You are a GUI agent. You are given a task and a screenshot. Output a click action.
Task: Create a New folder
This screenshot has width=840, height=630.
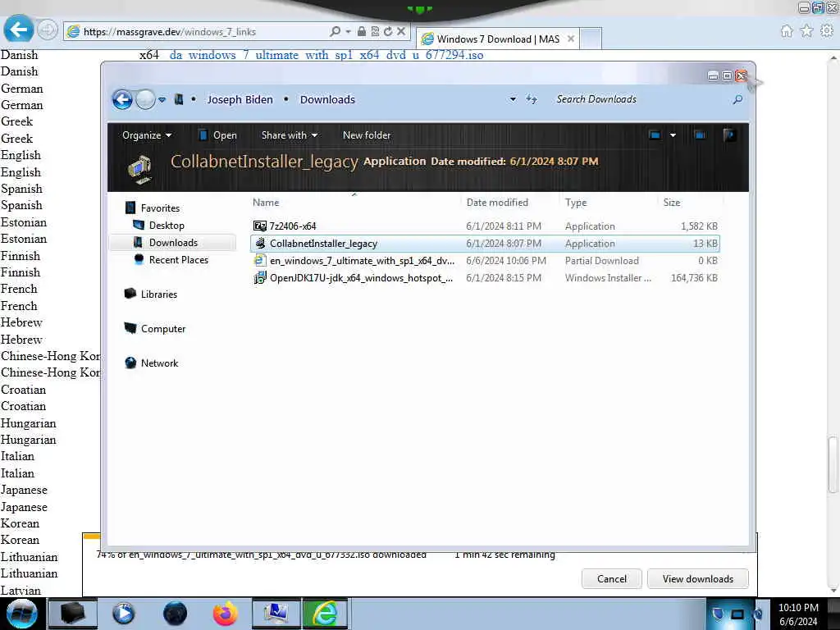click(x=367, y=135)
